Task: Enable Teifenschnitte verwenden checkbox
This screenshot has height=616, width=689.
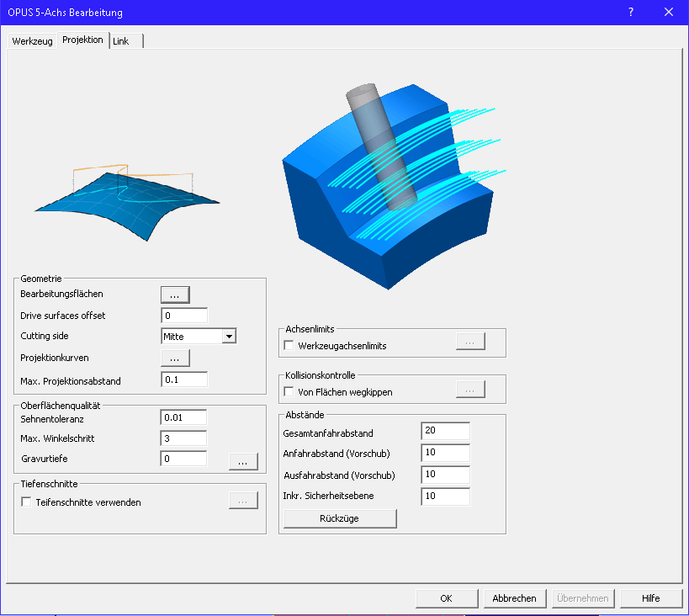Action: [26, 502]
